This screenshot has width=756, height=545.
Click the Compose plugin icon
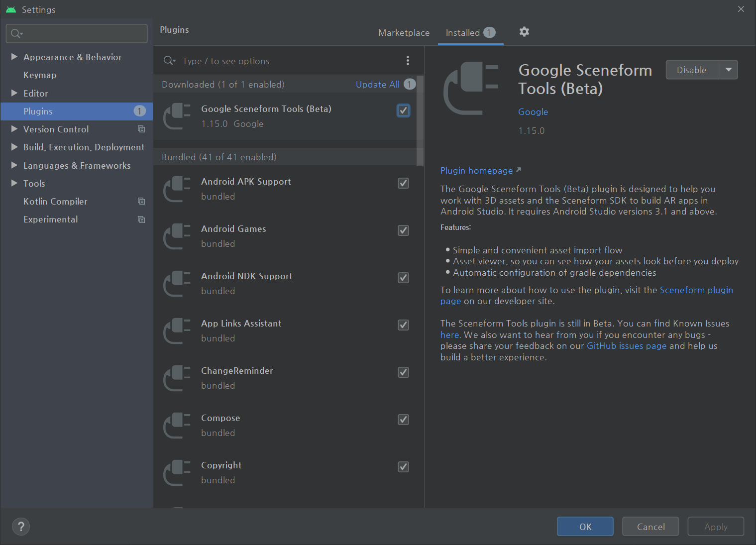tap(177, 425)
